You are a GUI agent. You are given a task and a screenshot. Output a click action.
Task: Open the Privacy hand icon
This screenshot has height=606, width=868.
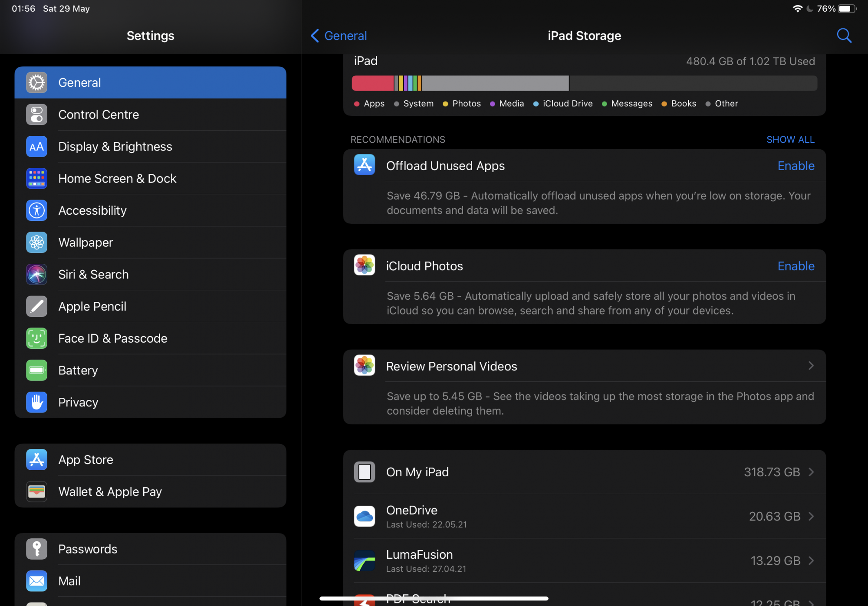pos(36,402)
